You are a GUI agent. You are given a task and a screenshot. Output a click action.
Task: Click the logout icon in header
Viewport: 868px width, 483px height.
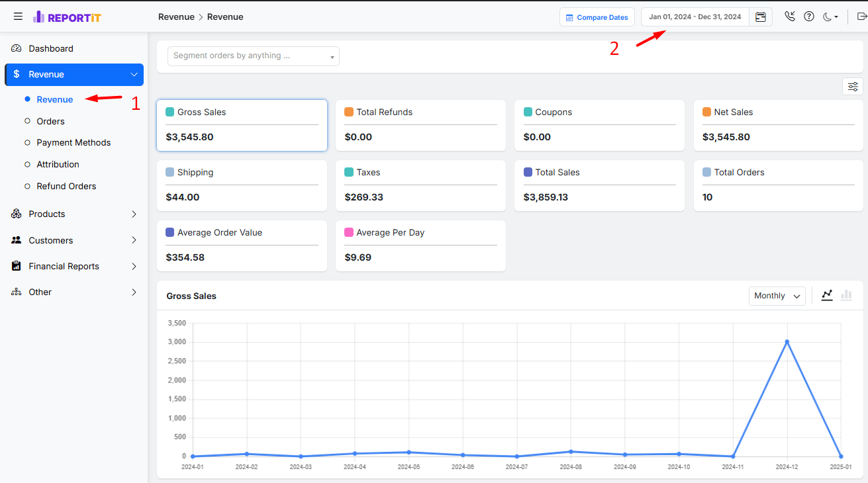[862, 17]
